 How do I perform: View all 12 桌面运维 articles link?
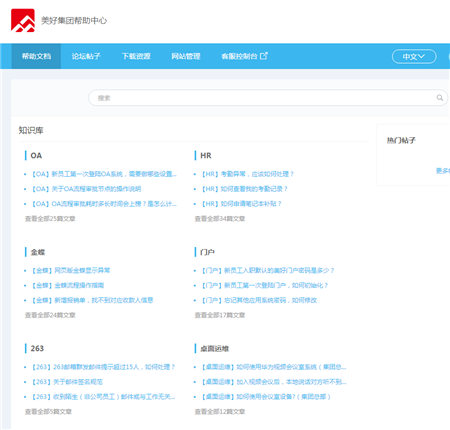(x=220, y=412)
